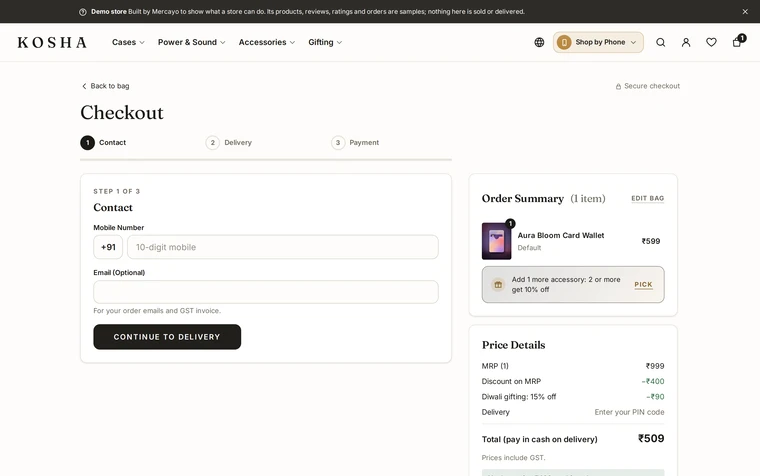Select the Payment step
The height and width of the screenshot is (476, 760).
coord(355,143)
